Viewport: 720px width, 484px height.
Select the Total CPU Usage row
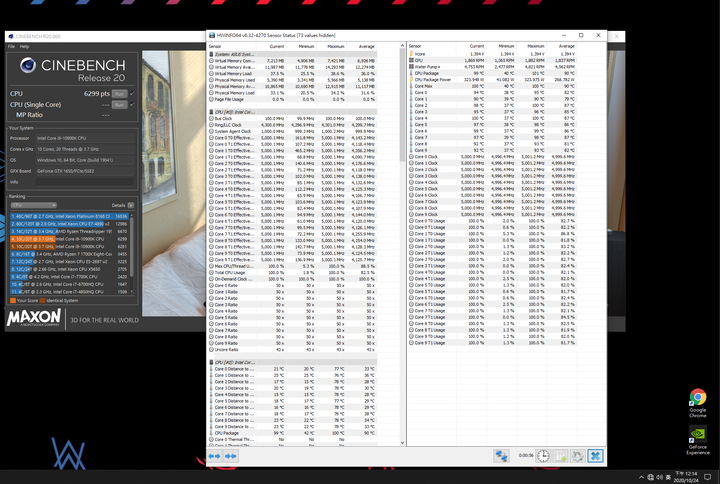coord(293,272)
